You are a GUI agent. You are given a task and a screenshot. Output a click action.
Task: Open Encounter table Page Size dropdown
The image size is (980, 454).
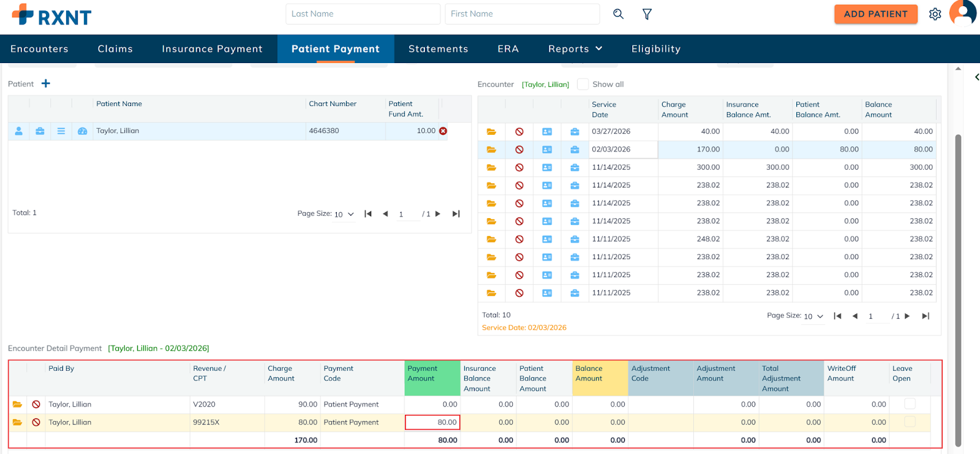pos(813,316)
